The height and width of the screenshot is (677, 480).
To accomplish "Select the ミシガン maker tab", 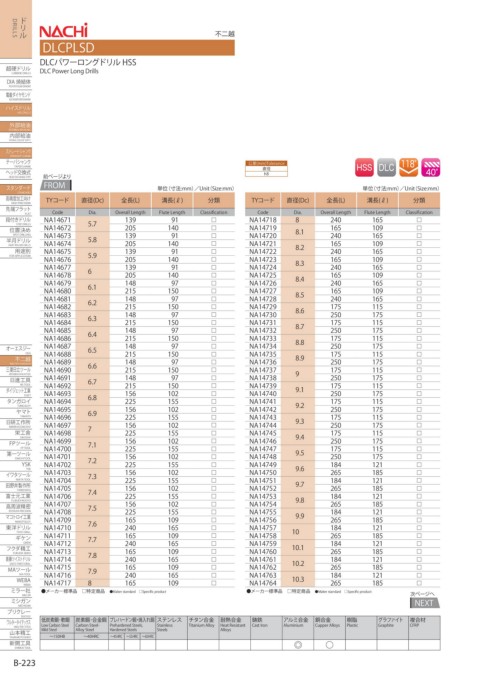I will pos(16,602).
